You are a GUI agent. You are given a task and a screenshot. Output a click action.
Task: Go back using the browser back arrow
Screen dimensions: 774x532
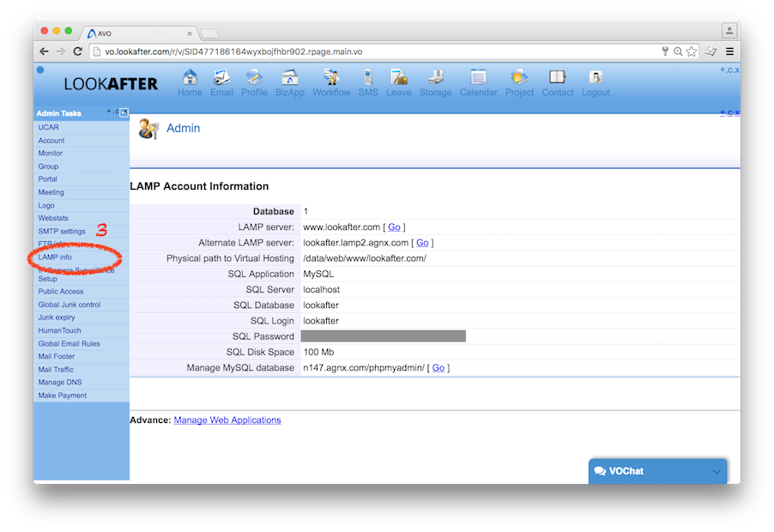pyautogui.click(x=44, y=51)
